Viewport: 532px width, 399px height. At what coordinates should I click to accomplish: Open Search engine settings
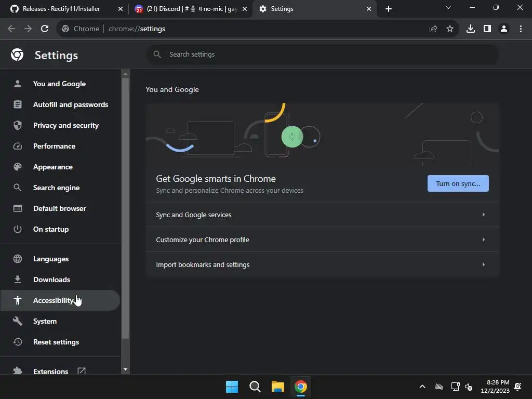point(60,188)
